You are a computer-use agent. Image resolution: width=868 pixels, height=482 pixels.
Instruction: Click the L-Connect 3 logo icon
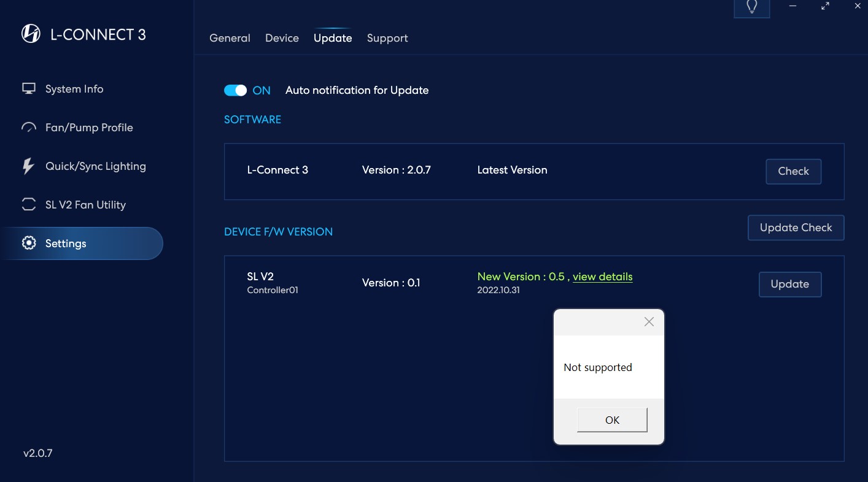point(31,34)
